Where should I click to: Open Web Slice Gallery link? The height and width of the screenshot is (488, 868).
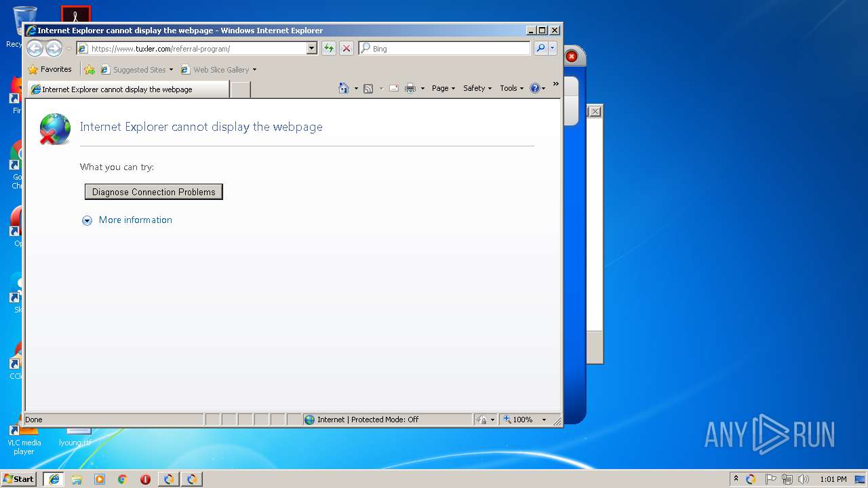pos(218,69)
